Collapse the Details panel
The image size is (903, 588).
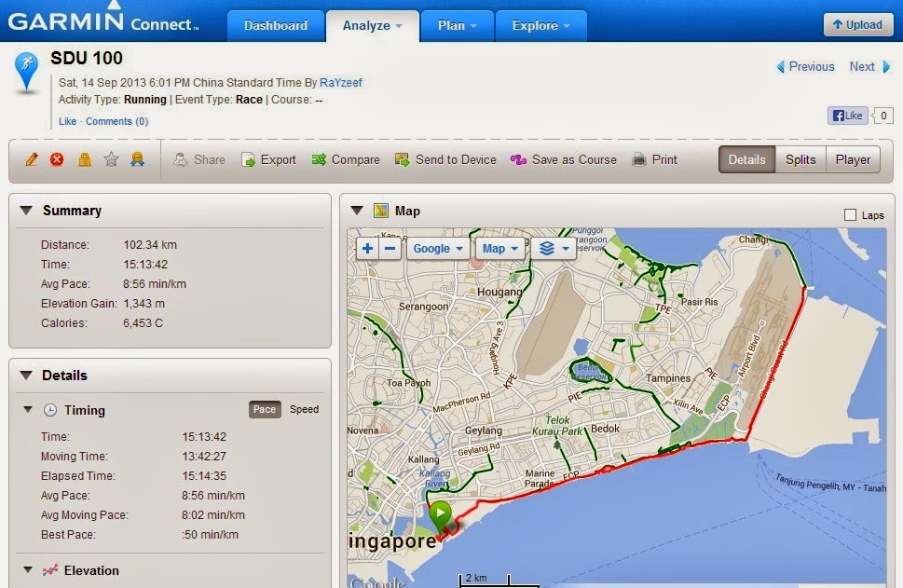click(x=26, y=376)
